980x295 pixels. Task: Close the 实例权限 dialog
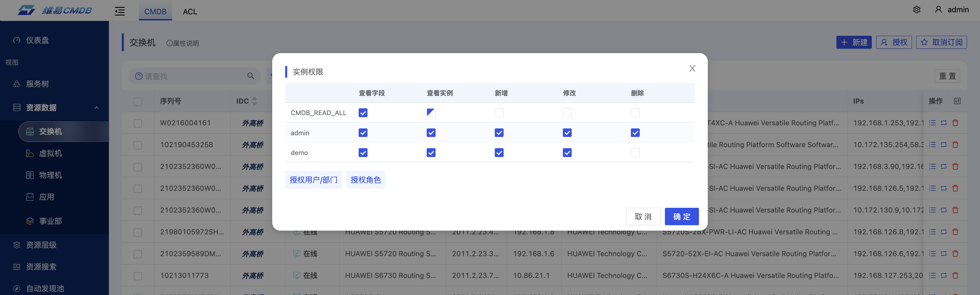[x=692, y=68]
